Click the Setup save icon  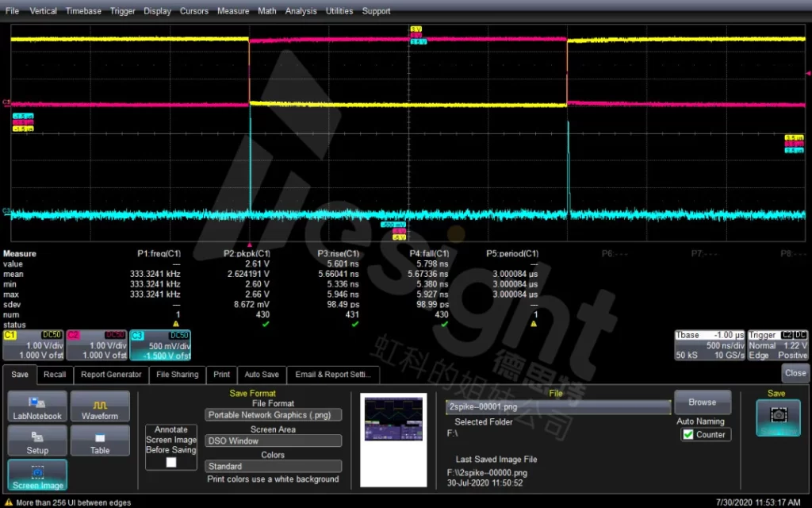37,441
